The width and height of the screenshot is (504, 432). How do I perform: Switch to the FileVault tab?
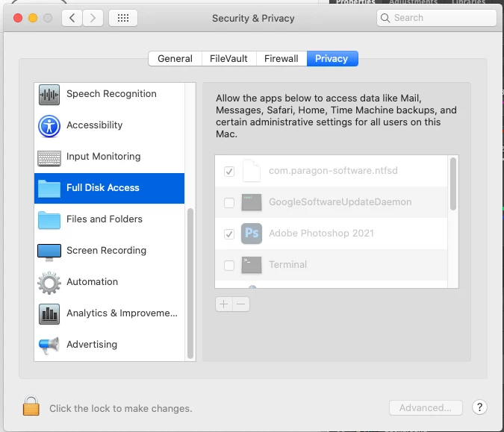click(229, 58)
